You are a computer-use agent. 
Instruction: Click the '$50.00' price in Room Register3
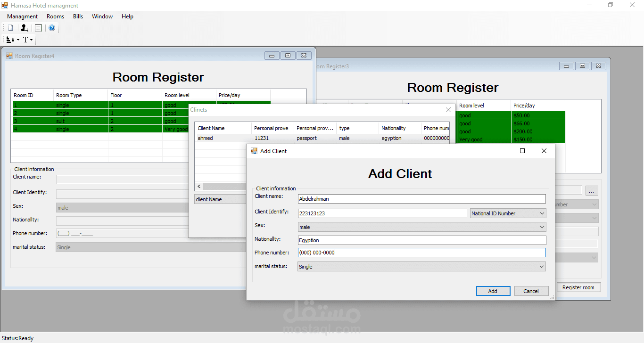[x=522, y=115]
